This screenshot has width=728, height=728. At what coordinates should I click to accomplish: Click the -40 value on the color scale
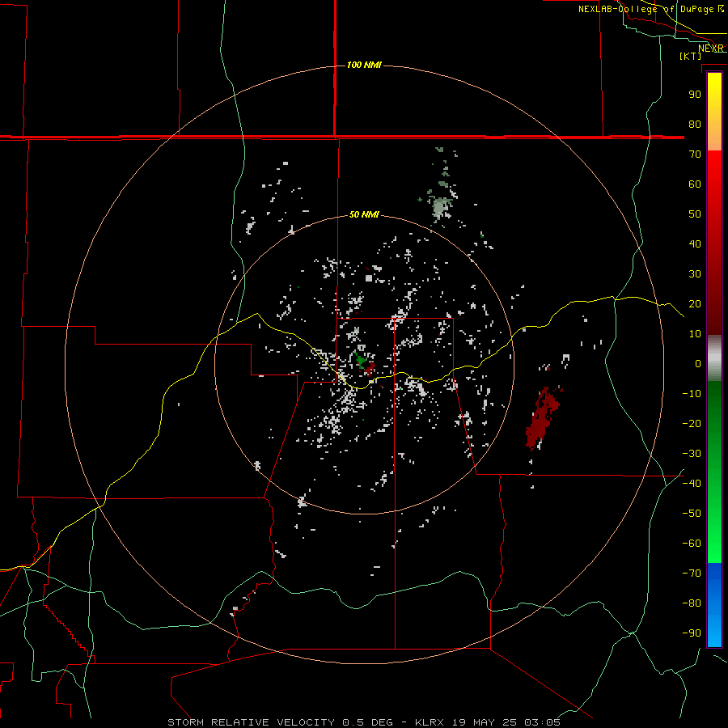click(x=692, y=484)
